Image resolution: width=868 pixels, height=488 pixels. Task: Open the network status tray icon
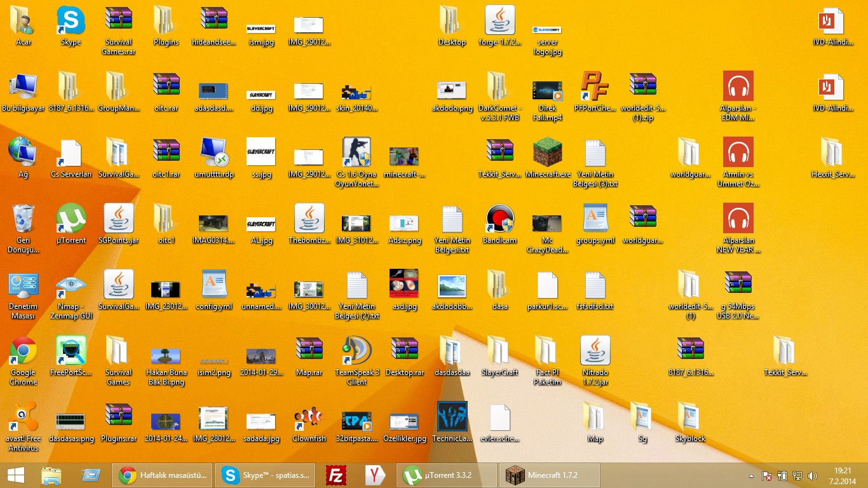[x=797, y=476]
